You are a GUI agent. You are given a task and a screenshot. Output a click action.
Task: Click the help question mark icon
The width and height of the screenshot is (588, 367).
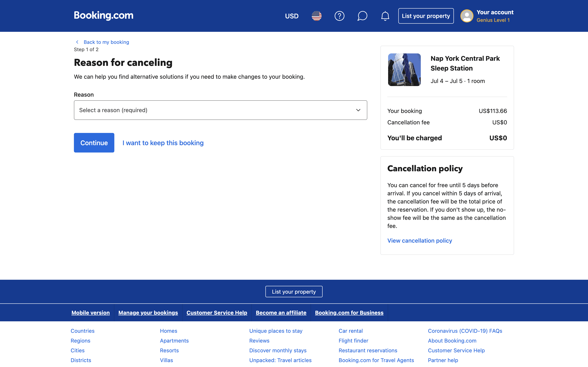tap(339, 16)
